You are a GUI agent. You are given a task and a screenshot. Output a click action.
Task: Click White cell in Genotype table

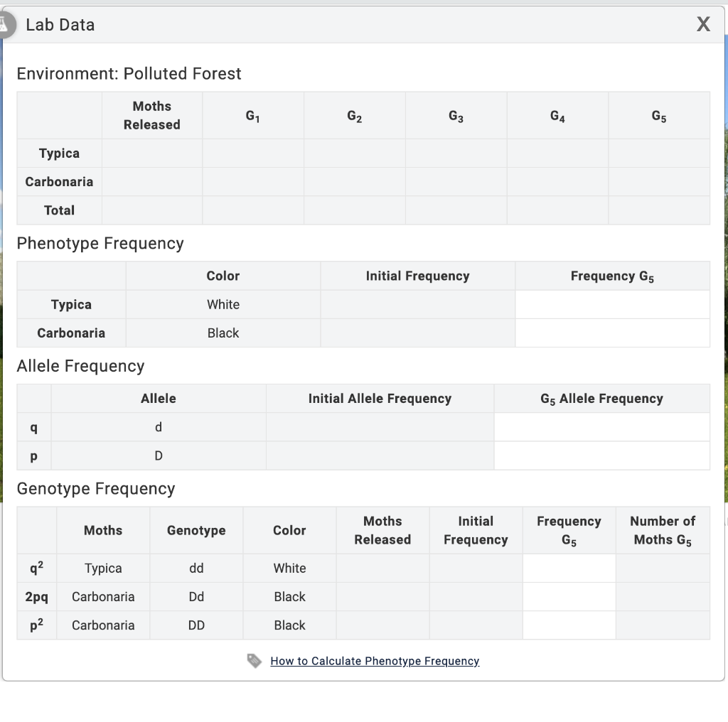coord(290,568)
